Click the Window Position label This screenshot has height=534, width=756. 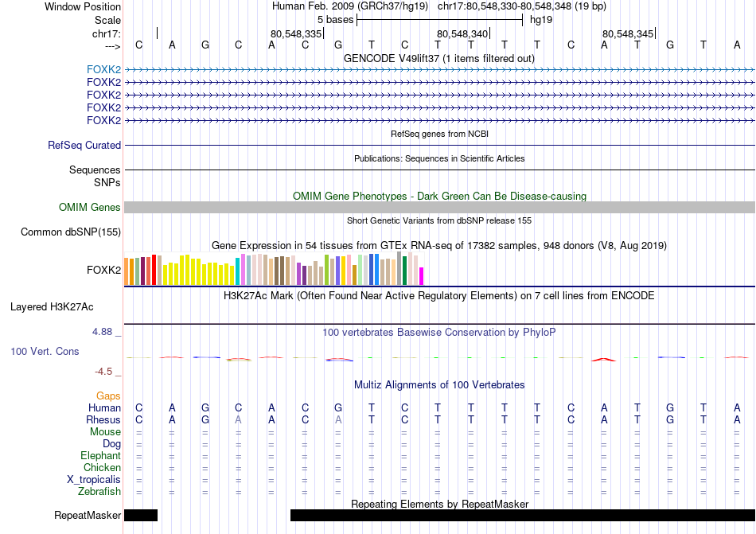(x=83, y=6)
